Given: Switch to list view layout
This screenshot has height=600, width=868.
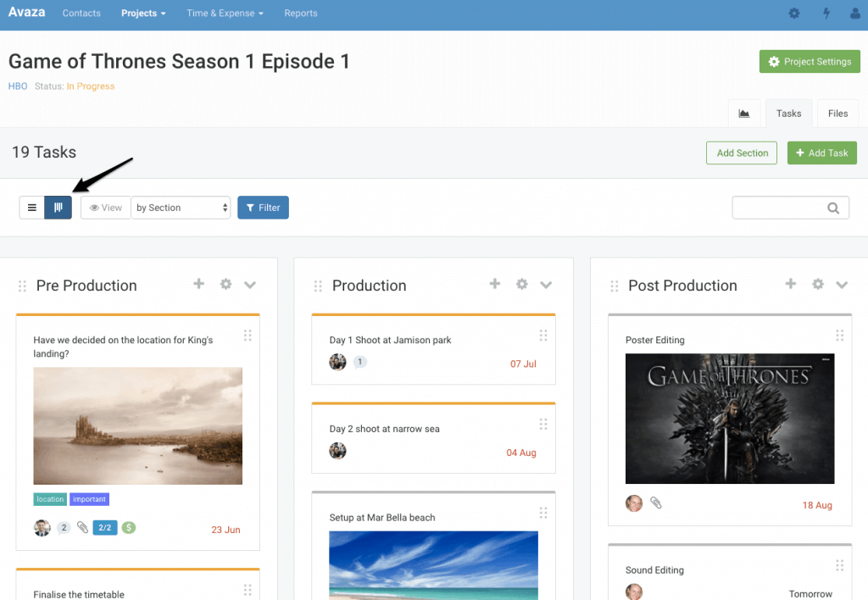Looking at the screenshot, I should (32, 208).
